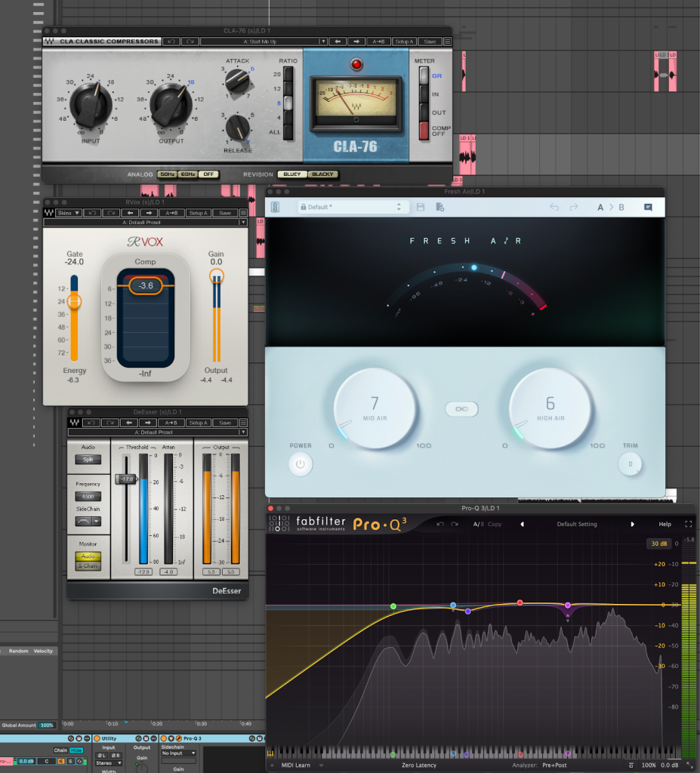Image resolution: width=700 pixels, height=773 pixels.
Task: Select the green EQ band node
Action: (x=393, y=606)
